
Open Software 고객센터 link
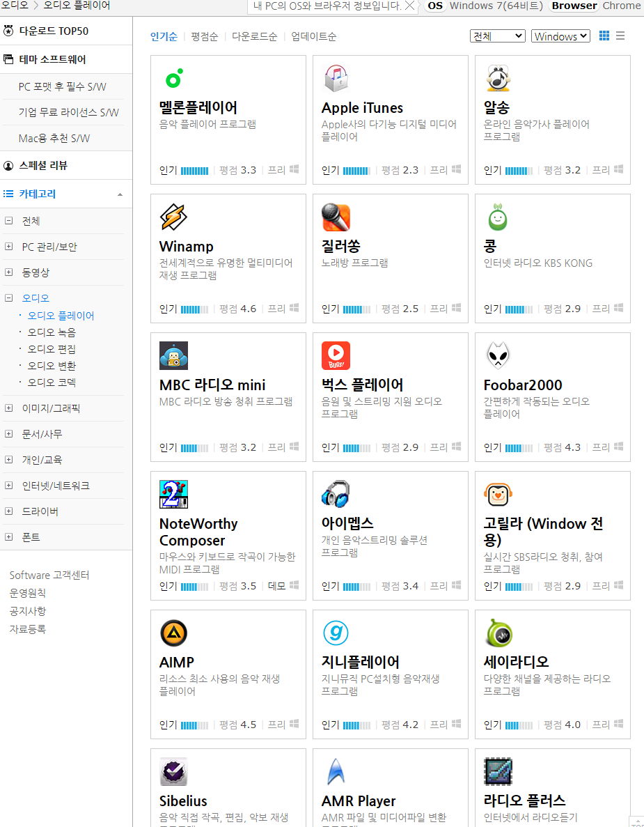49,575
